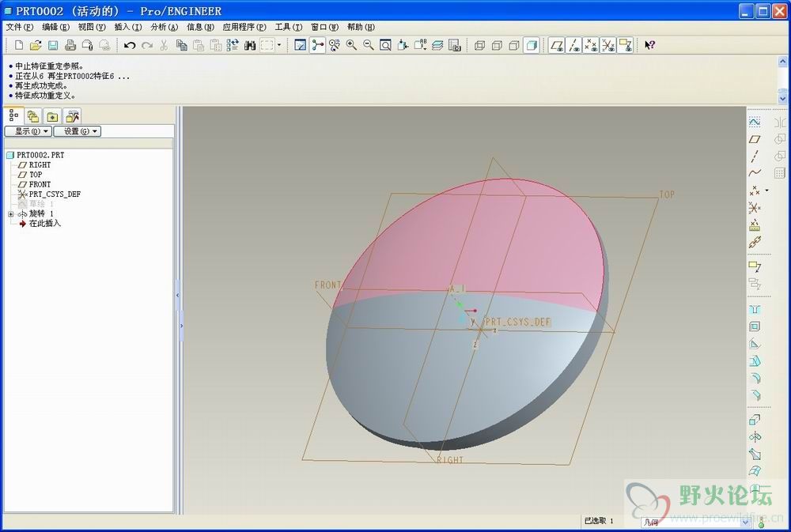Screen dimensions: 791x532
Task: Open the Saved view list icon
Action: [420, 45]
